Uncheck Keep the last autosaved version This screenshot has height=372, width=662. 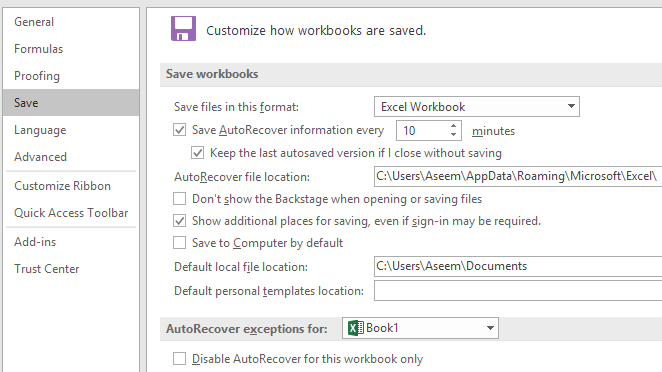tap(198, 152)
